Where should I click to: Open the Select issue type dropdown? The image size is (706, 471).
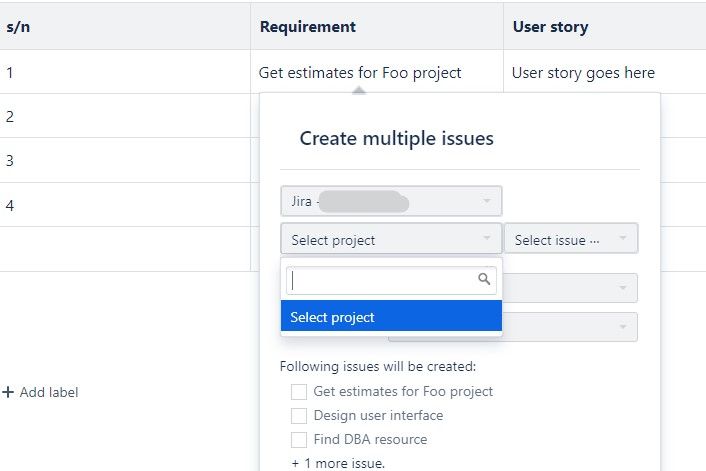click(571, 239)
